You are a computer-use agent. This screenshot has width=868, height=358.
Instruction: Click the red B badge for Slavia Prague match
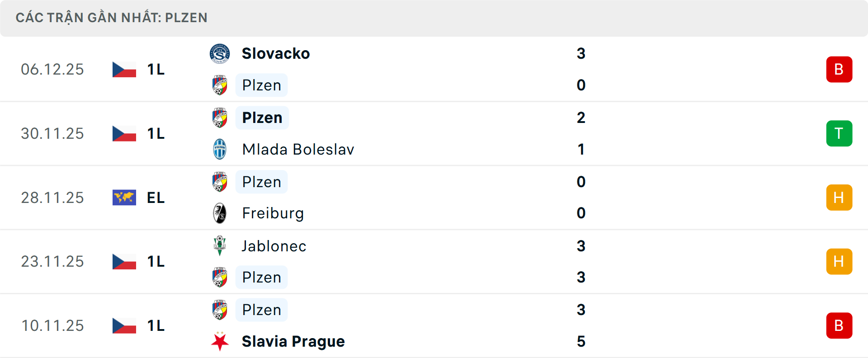coord(839,325)
